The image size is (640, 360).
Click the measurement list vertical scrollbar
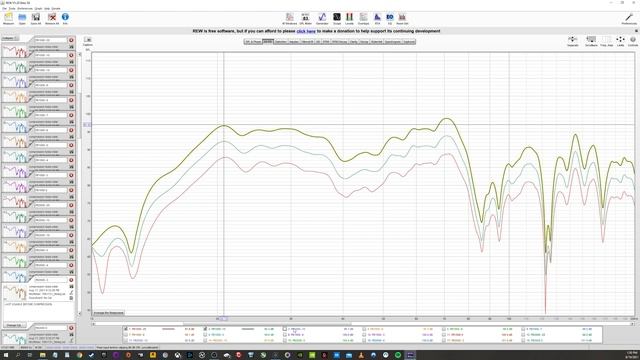click(80, 184)
